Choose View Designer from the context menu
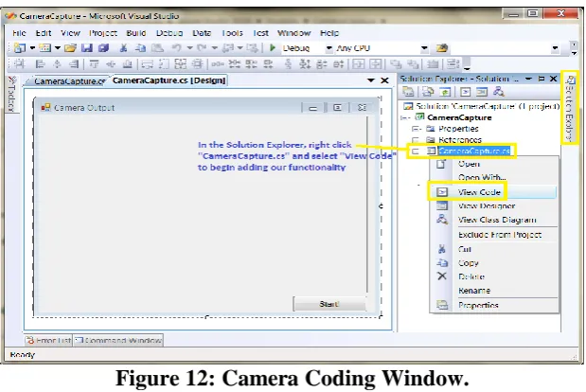 (x=493, y=205)
